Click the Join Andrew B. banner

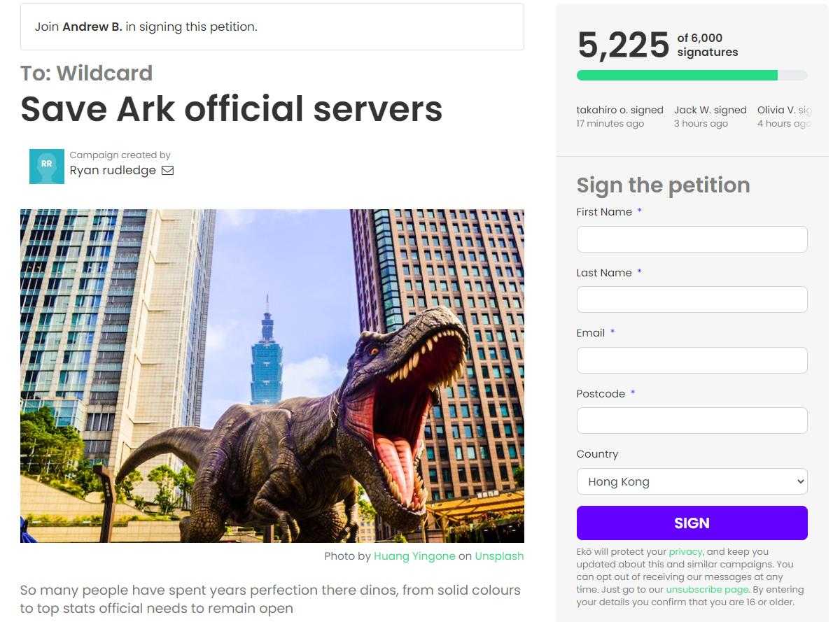point(272,27)
